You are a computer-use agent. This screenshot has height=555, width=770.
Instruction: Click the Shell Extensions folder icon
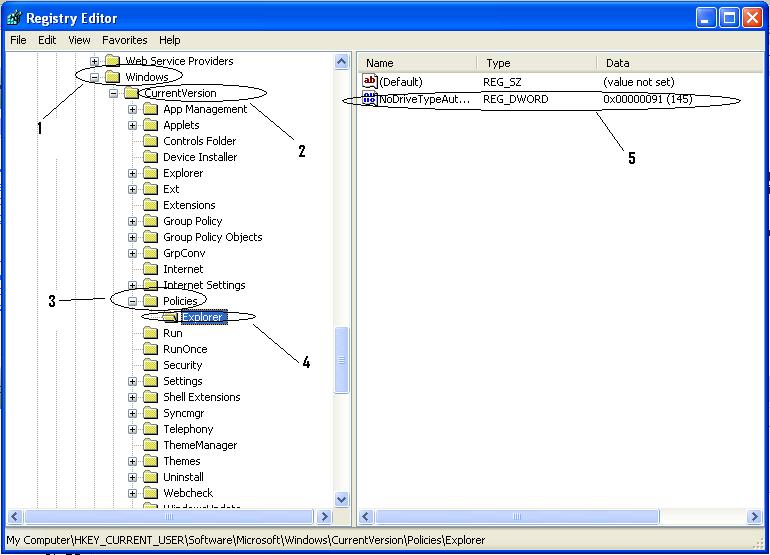pos(151,397)
